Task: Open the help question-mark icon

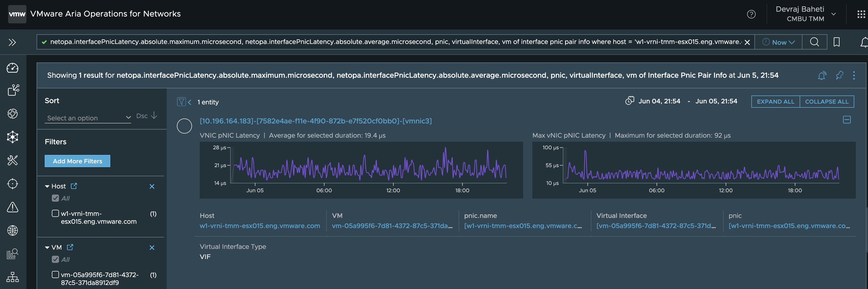Action: (x=751, y=14)
